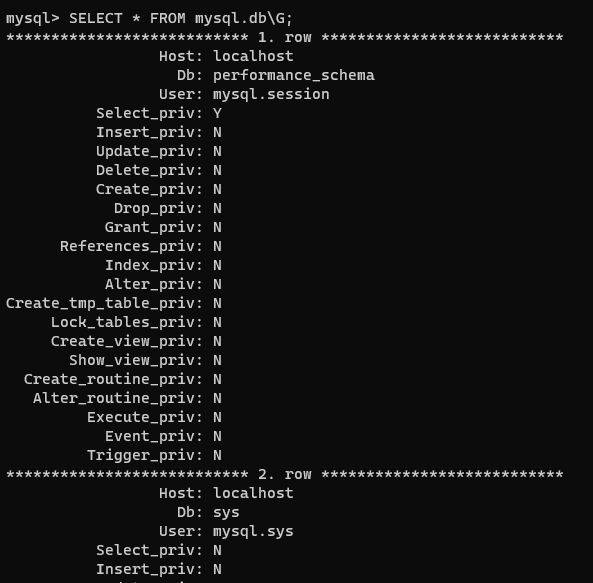Click the N value beside Execute_priv
The width and height of the screenshot is (593, 583).
tap(217, 417)
